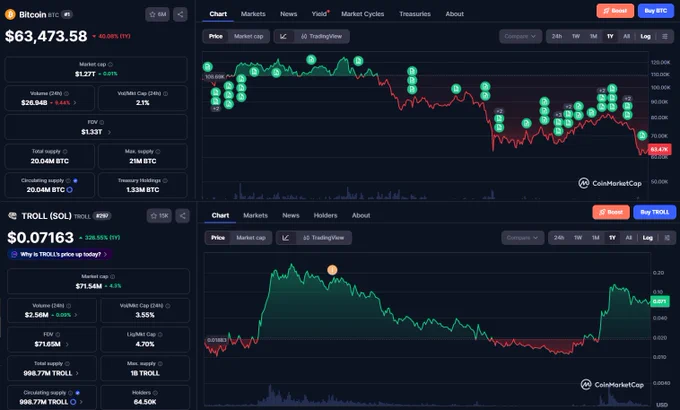Image resolution: width=680 pixels, height=410 pixels.
Task: Open TROLL chart settings menu icon
Action: pos(667,238)
